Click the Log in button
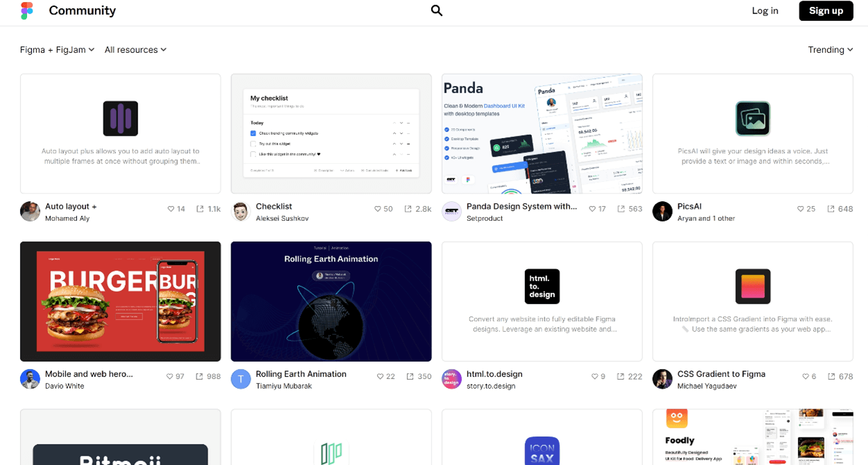The height and width of the screenshot is (465, 868). tap(765, 10)
